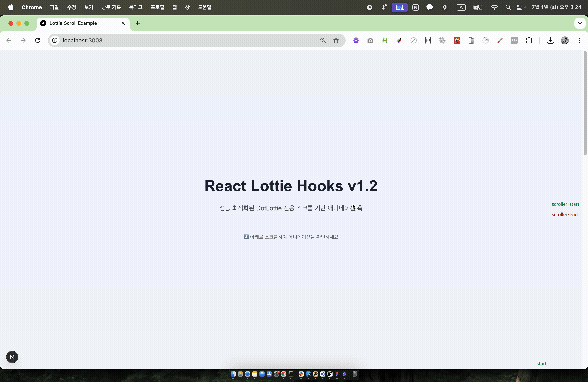
Task: Open the 북마크 menu
Action: coord(136,7)
